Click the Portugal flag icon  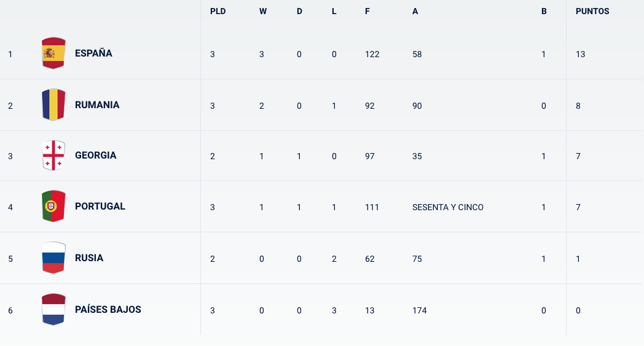pos(53,206)
